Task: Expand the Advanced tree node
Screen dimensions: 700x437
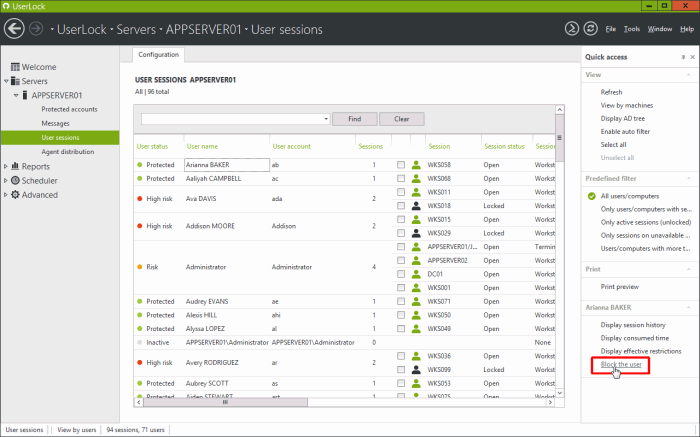Action: (x=6, y=195)
